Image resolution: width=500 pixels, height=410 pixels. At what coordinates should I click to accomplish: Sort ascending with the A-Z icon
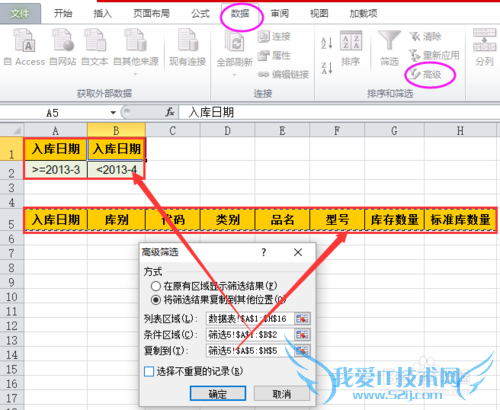click(327, 43)
